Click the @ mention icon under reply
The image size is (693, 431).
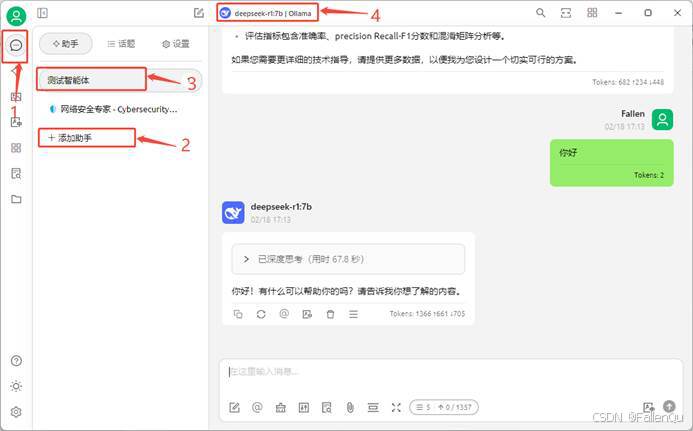(x=284, y=313)
